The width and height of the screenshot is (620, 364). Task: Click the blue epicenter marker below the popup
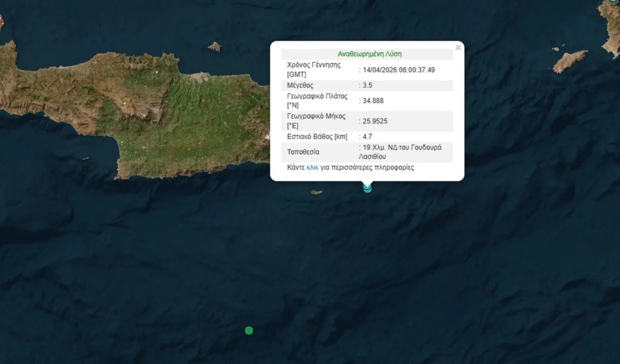pos(368,187)
